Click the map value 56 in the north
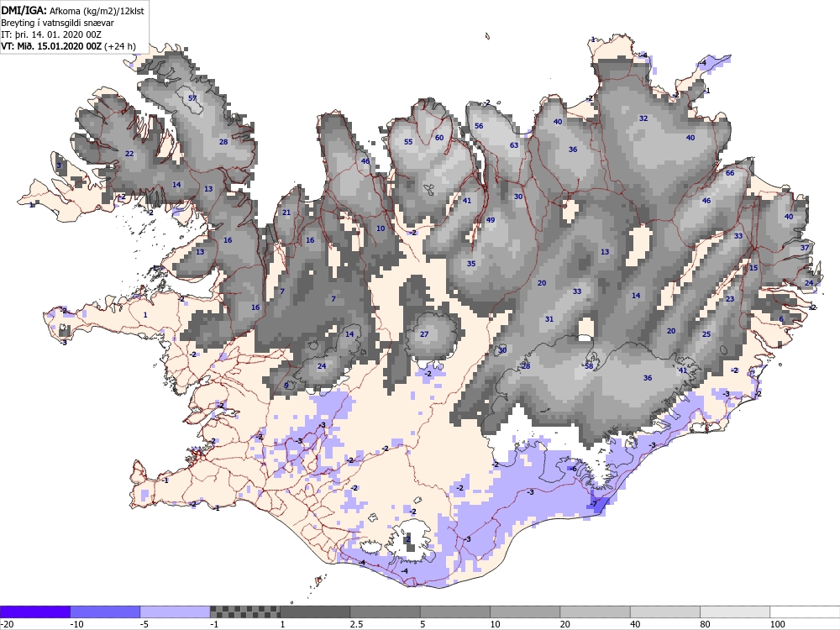The height and width of the screenshot is (630, 840). coord(479,126)
